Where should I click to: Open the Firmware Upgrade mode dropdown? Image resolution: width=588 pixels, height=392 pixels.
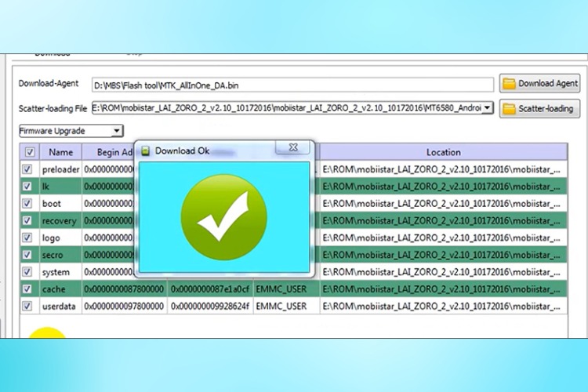click(117, 131)
